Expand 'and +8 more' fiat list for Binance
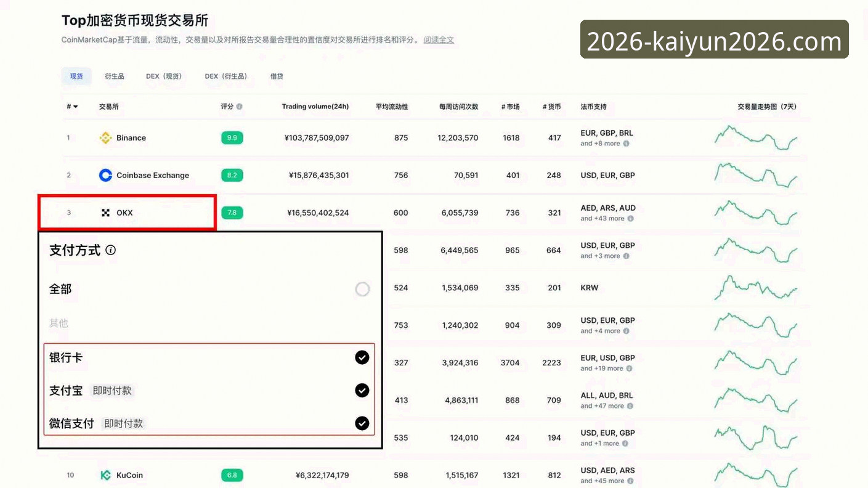Viewport: 868px width, 488px height. point(600,144)
